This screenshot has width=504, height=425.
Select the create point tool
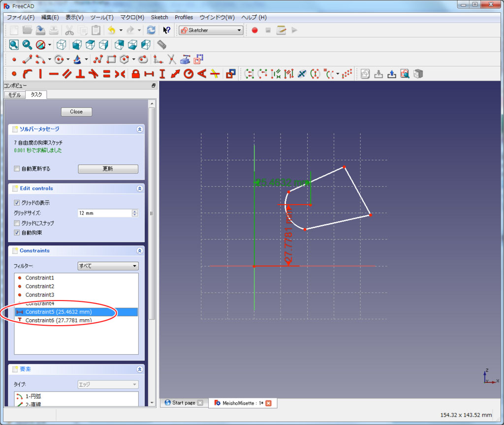tap(14, 60)
